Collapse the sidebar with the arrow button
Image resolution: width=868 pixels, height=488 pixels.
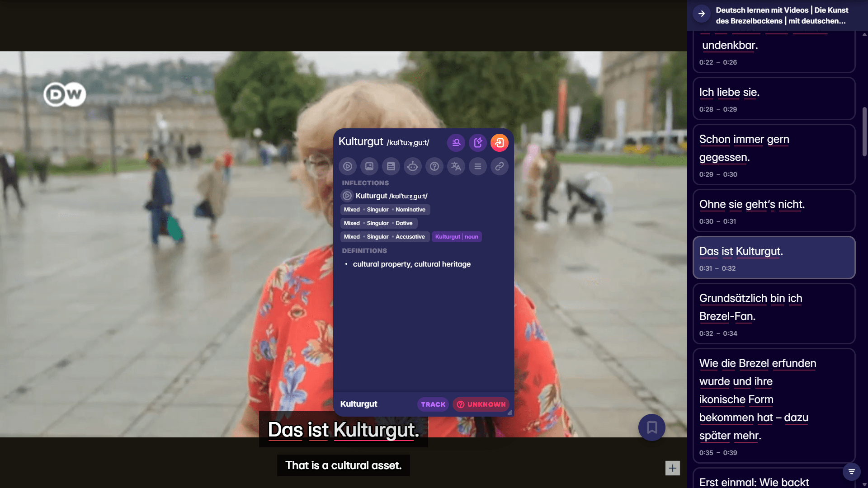pyautogui.click(x=701, y=13)
